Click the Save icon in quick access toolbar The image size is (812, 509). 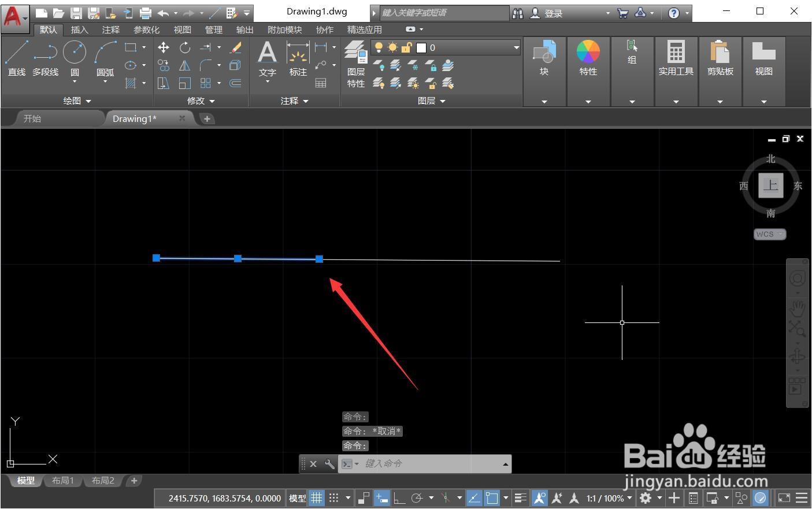pos(76,13)
